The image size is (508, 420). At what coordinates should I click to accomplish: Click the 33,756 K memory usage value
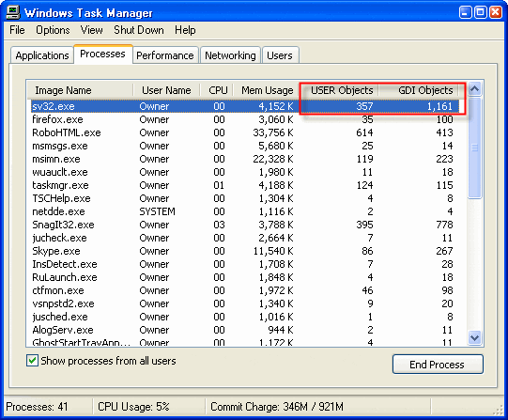[273, 132]
